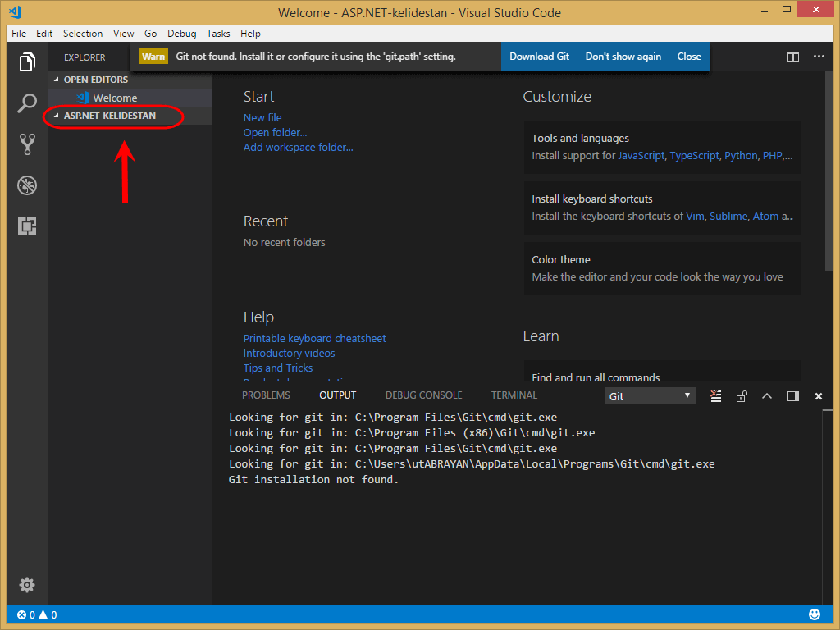Install Sublime keyboard shortcuts link

click(728, 216)
